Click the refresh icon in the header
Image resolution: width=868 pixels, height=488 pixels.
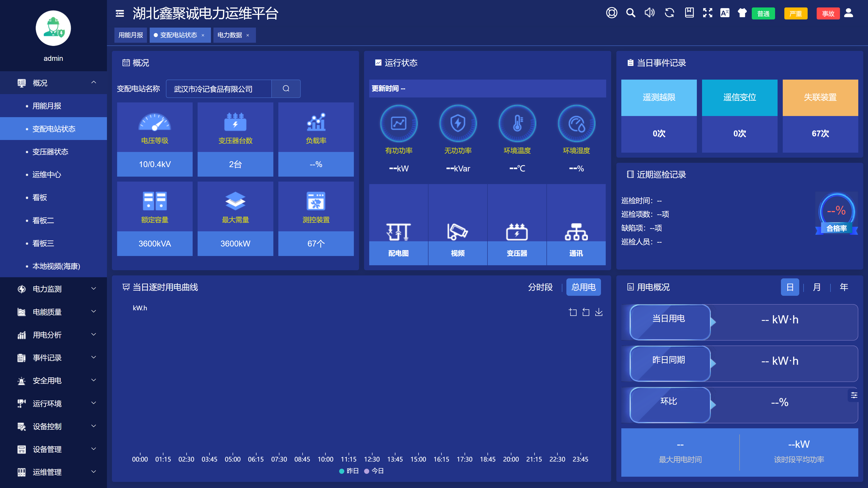pos(669,13)
